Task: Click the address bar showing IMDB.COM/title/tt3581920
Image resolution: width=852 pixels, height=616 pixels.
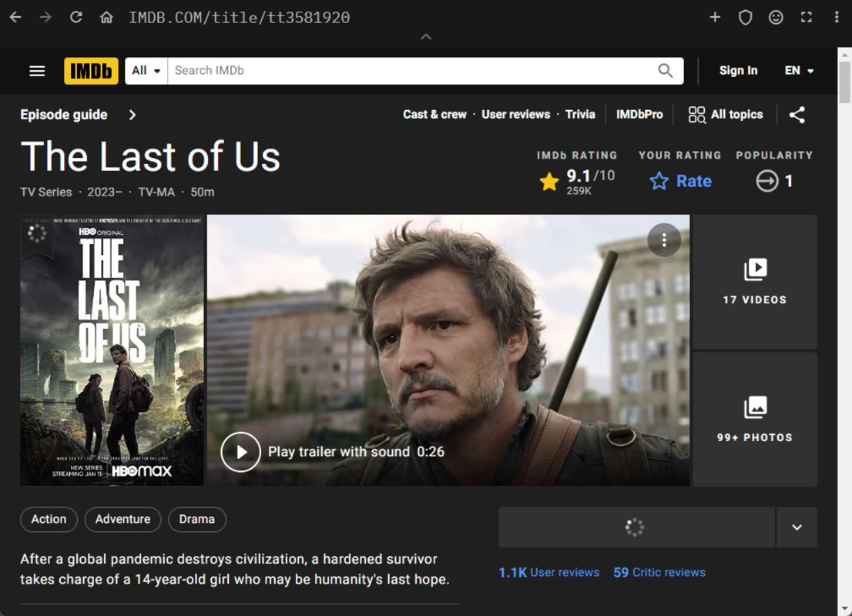Action: (239, 18)
